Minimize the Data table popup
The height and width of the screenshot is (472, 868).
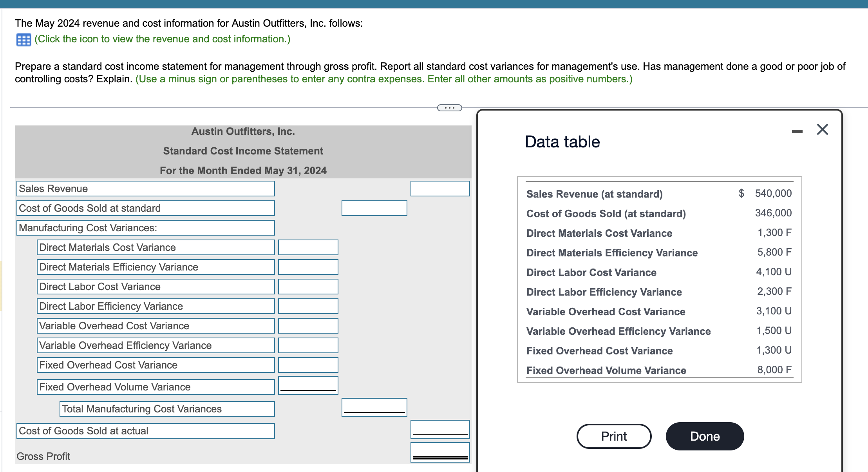[797, 132]
